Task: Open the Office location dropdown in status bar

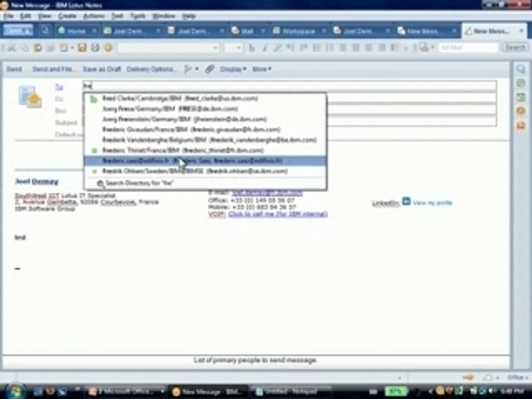Action: [518, 377]
